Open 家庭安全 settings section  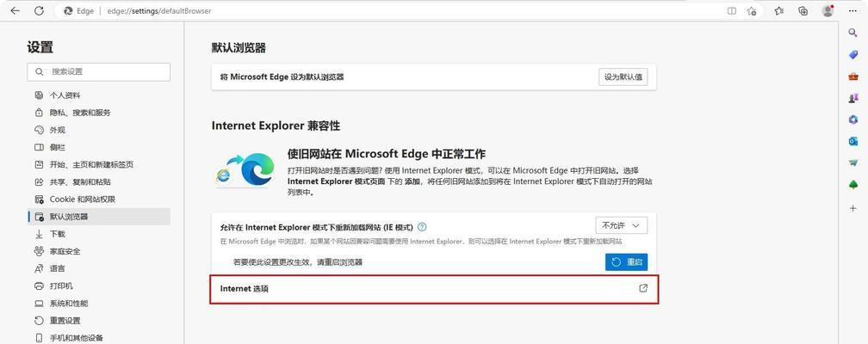click(99, 251)
